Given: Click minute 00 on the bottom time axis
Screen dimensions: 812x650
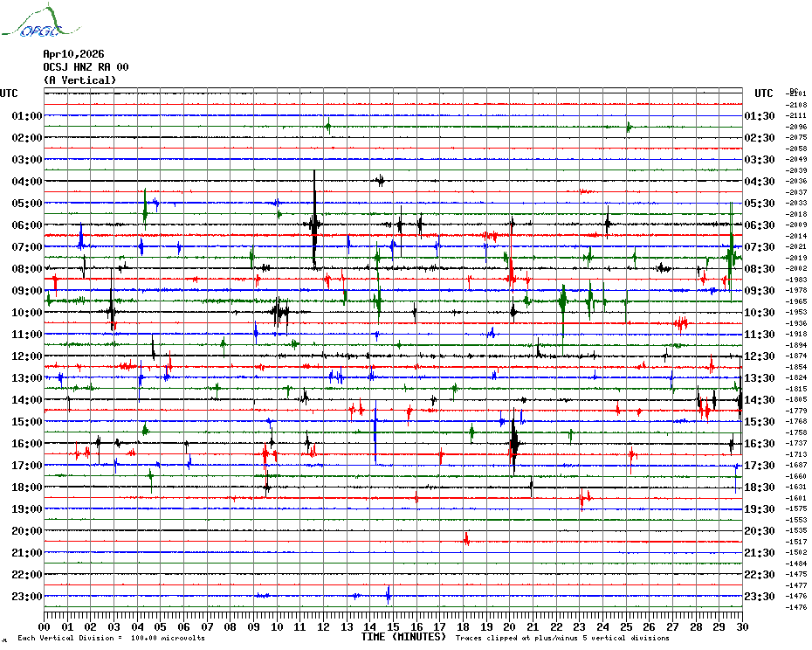Looking at the screenshot, I should click(45, 626).
